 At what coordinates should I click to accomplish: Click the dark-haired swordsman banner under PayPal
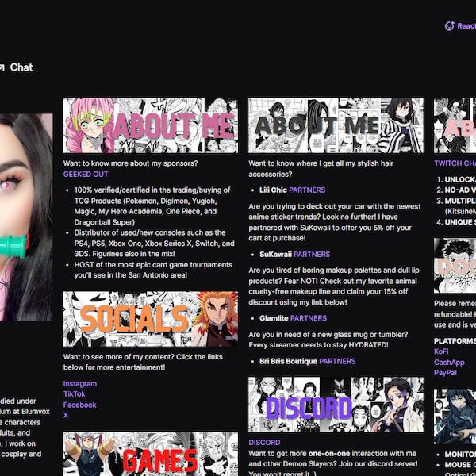455,416
